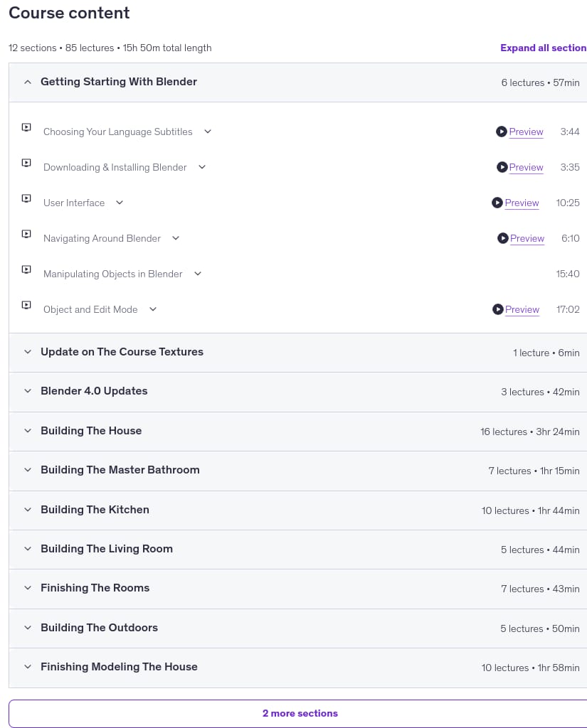Image resolution: width=587 pixels, height=728 pixels.
Task: Click play icon for Object and Edit Mode preview
Action: coord(498,309)
